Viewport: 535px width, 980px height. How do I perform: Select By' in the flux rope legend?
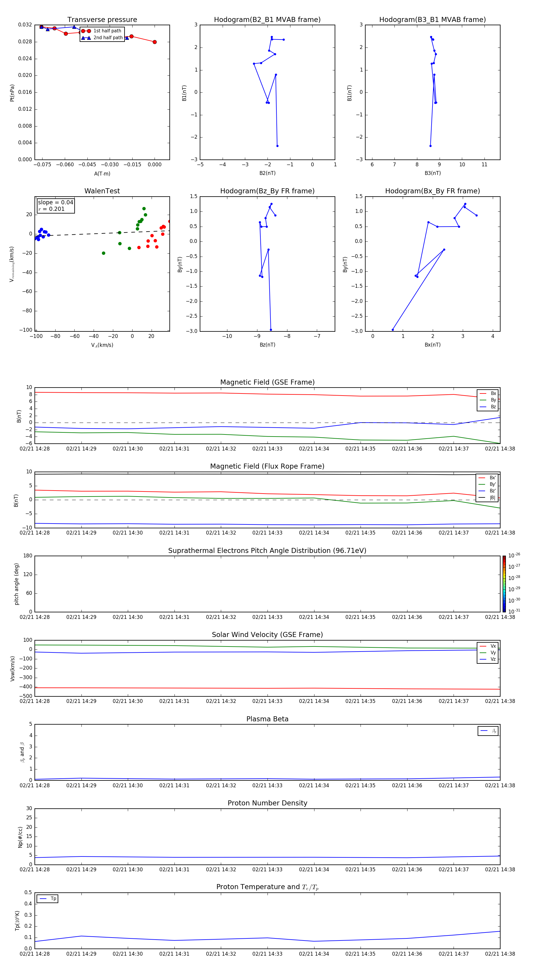(x=487, y=484)
